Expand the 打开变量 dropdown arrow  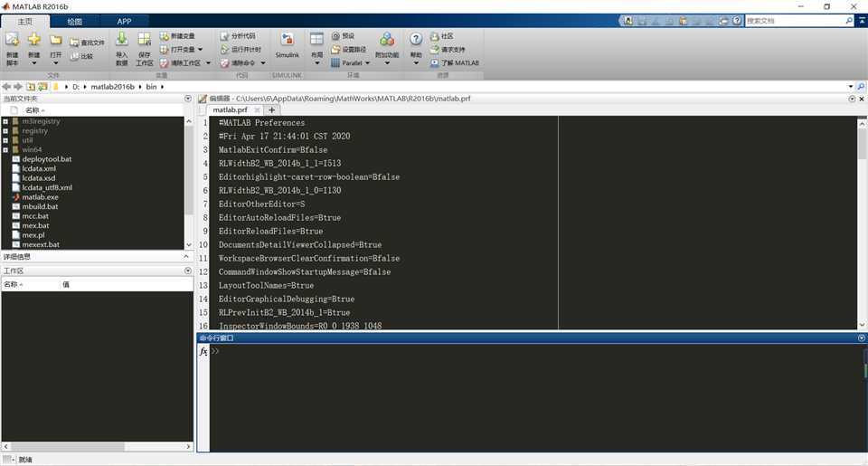click(x=200, y=50)
